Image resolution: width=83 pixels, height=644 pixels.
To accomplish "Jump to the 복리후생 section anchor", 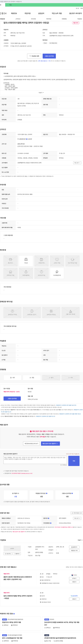I will tap(49, 19).
